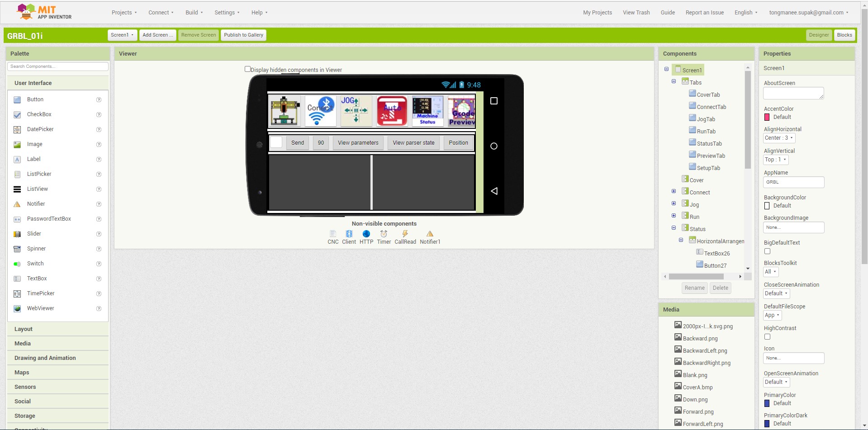This screenshot has height=430, width=868.
Task: Select the CNC non-visible component icon
Action: tap(333, 234)
